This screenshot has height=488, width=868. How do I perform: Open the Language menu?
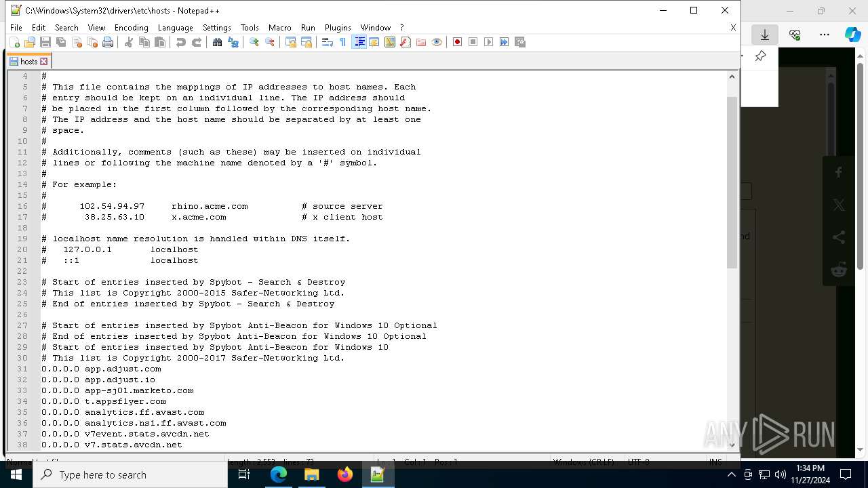click(175, 28)
